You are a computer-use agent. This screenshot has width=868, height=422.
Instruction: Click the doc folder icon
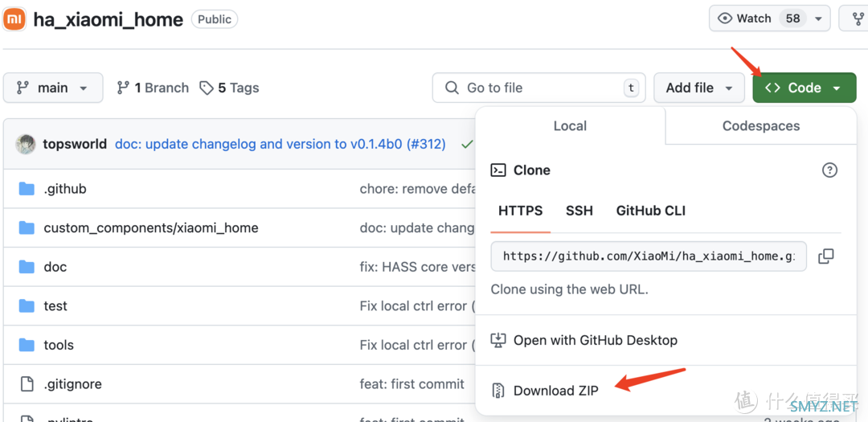coord(27,267)
